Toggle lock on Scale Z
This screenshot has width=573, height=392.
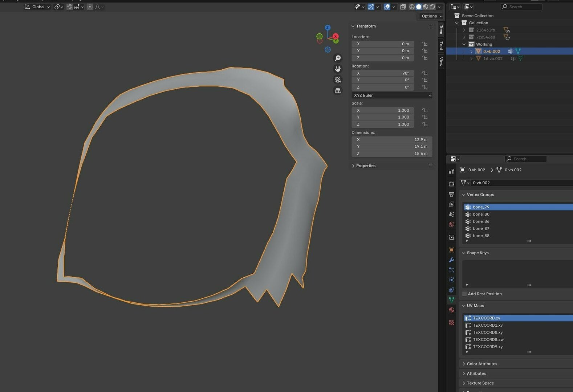[424, 124]
